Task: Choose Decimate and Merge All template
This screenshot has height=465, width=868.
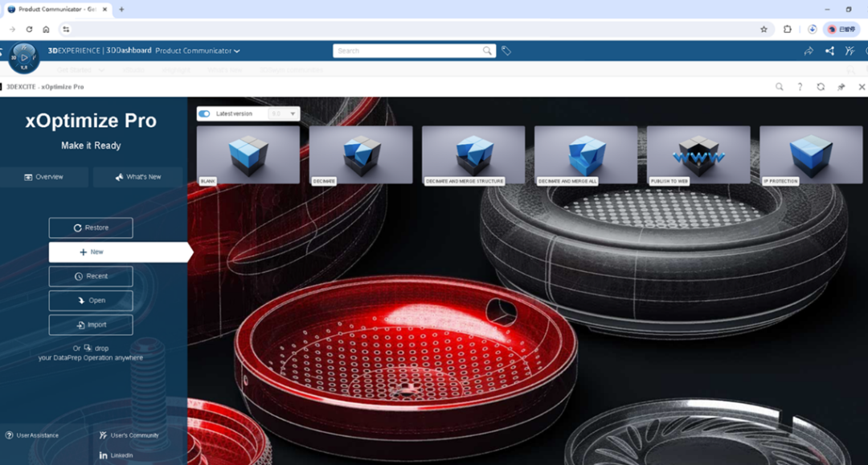Action: pos(586,154)
